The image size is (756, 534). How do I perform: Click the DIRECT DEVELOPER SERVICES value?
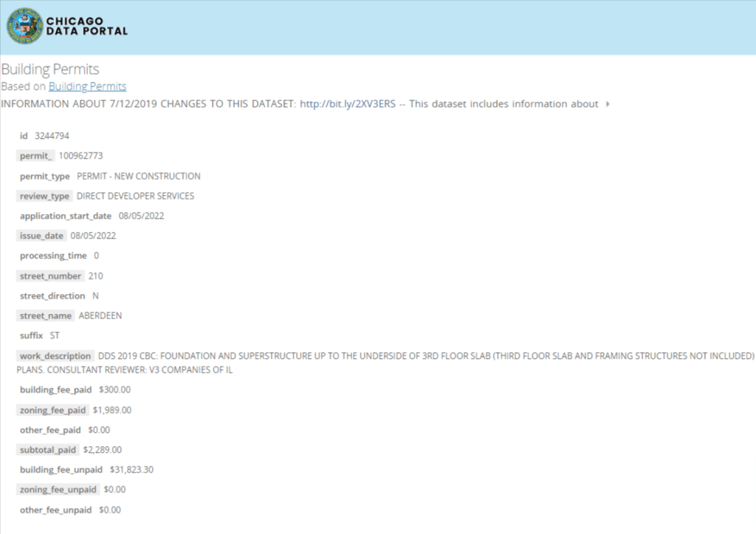click(x=135, y=196)
